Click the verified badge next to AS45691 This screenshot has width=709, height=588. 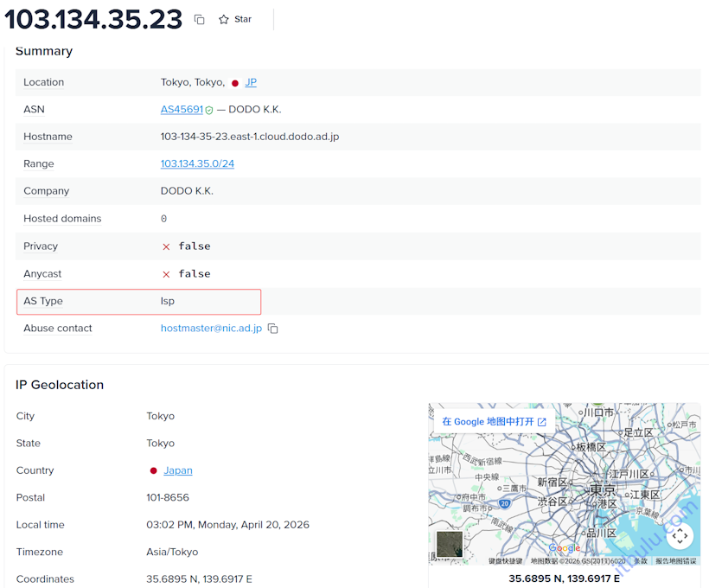point(208,110)
